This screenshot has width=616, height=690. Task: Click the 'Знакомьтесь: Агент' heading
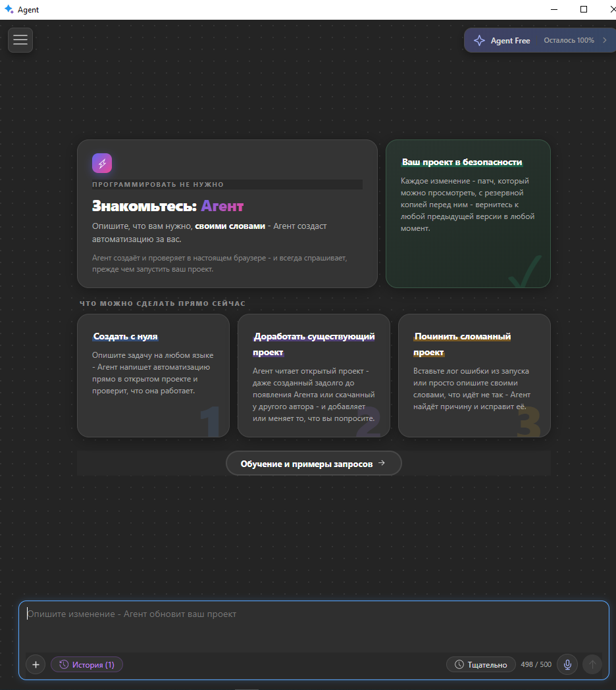[x=168, y=206]
